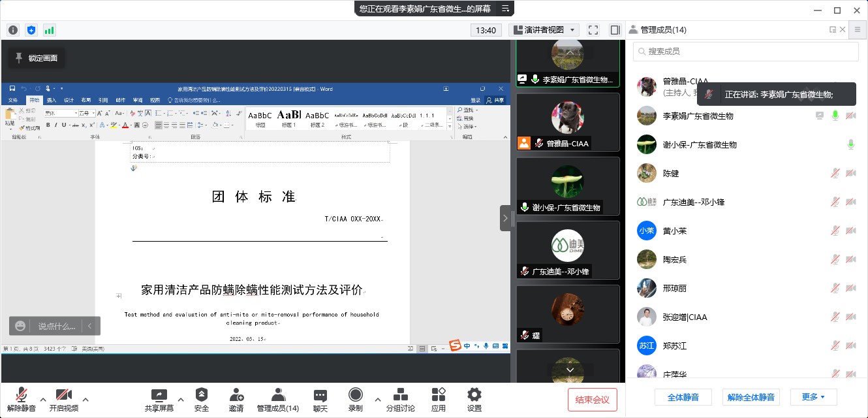Open the Speaker View dropdown
Viewport: 868px width, 418px height.
pyautogui.click(x=544, y=30)
